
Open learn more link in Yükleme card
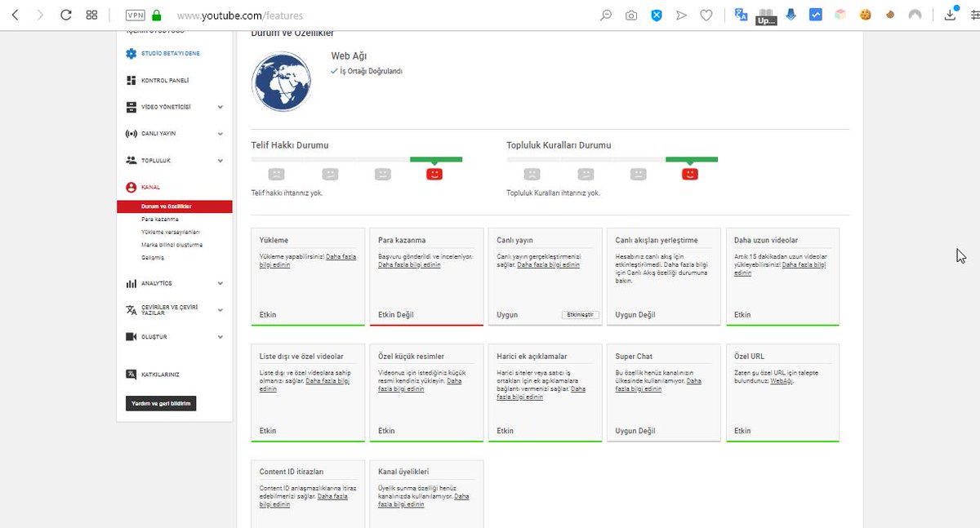pyautogui.click(x=307, y=260)
